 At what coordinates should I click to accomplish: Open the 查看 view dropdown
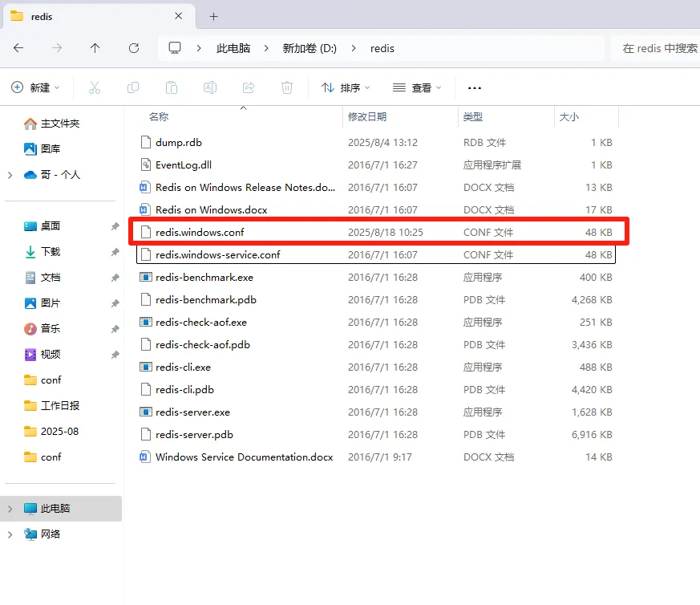point(417,87)
